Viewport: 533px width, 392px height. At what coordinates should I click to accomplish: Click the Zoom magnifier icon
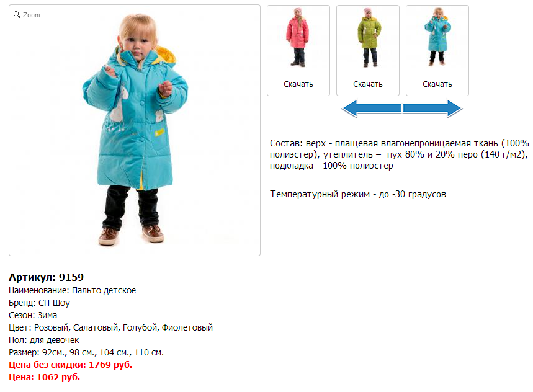[x=17, y=15]
